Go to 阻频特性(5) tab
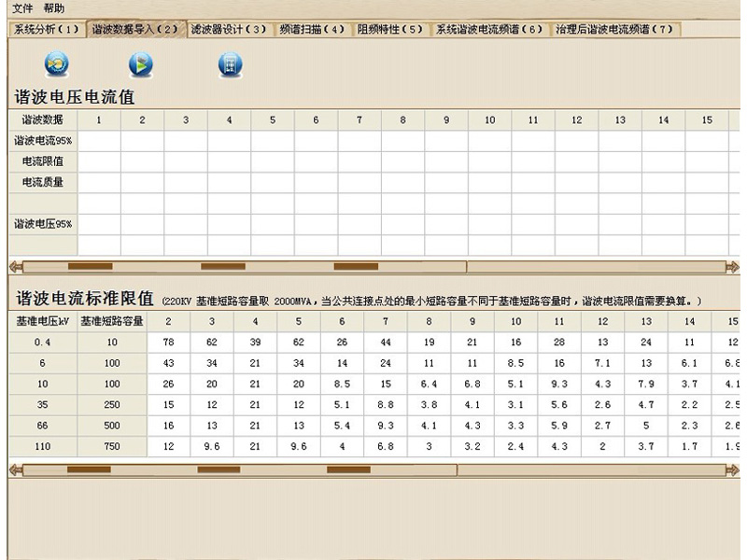 point(390,29)
